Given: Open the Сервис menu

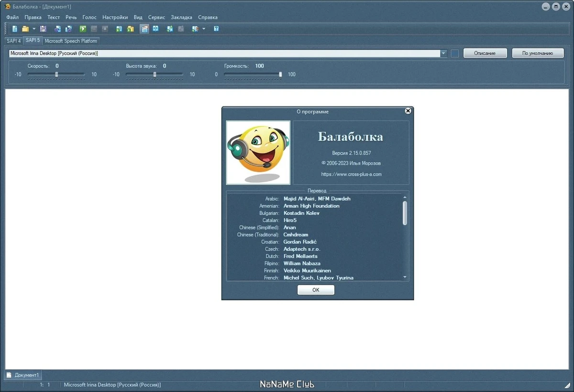Looking at the screenshot, I should [156, 17].
